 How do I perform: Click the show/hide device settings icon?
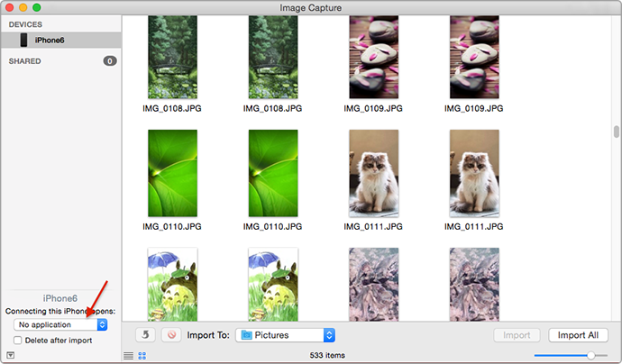(11, 355)
